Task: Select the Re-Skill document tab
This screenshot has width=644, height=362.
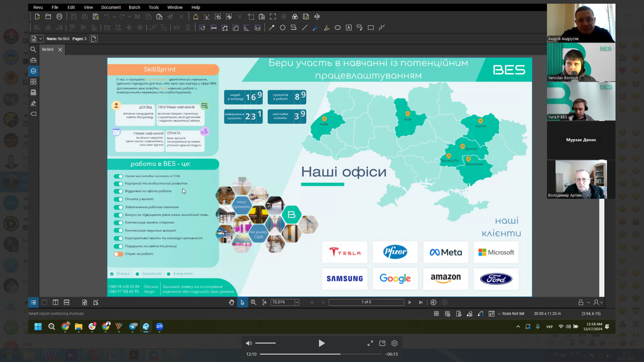Action: pyautogui.click(x=48, y=49)
